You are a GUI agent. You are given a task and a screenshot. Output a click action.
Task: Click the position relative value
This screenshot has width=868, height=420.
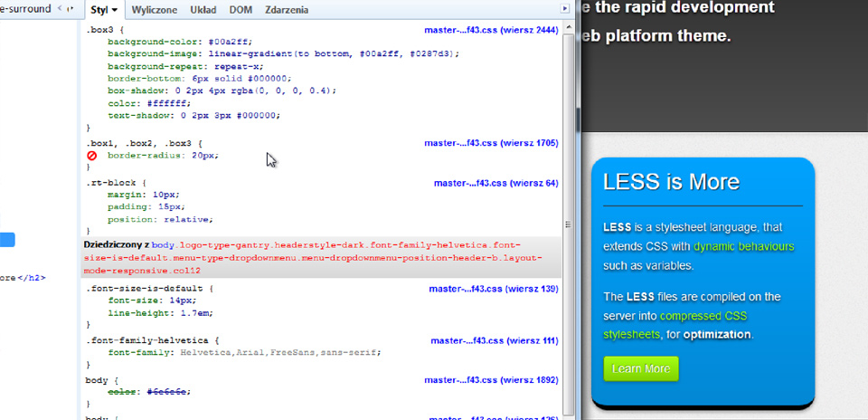[187, 219]
